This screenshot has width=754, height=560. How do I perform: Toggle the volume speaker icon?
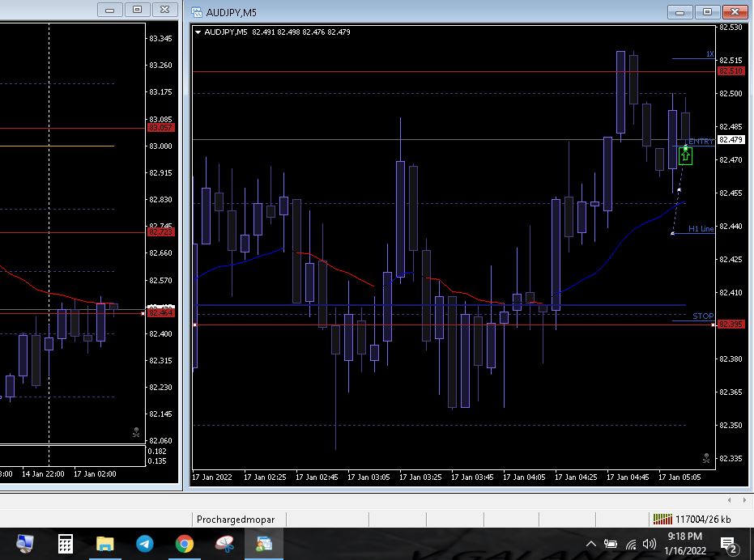[x=649, y=544]
